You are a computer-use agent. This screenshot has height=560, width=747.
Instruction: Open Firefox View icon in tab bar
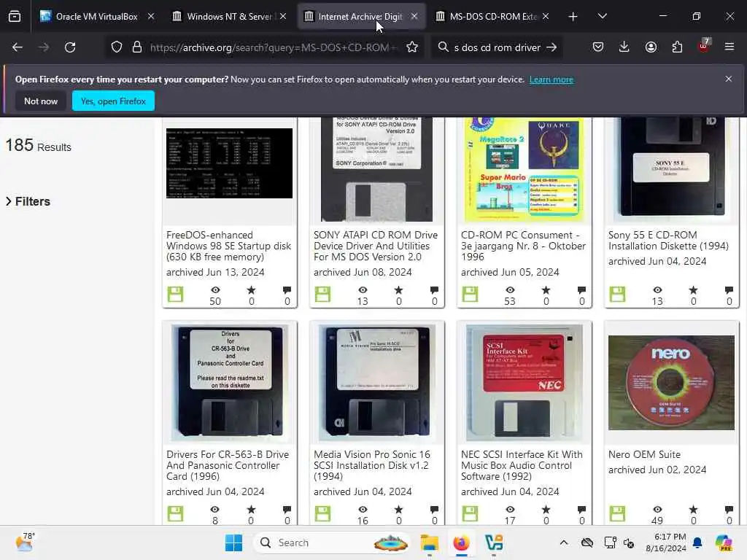click(x=15, y=17)
